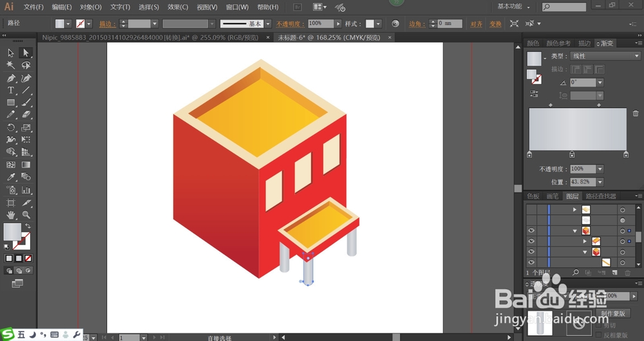
Task: Switch to the 路径查找器 panel tab
Action: pos(601,196)
